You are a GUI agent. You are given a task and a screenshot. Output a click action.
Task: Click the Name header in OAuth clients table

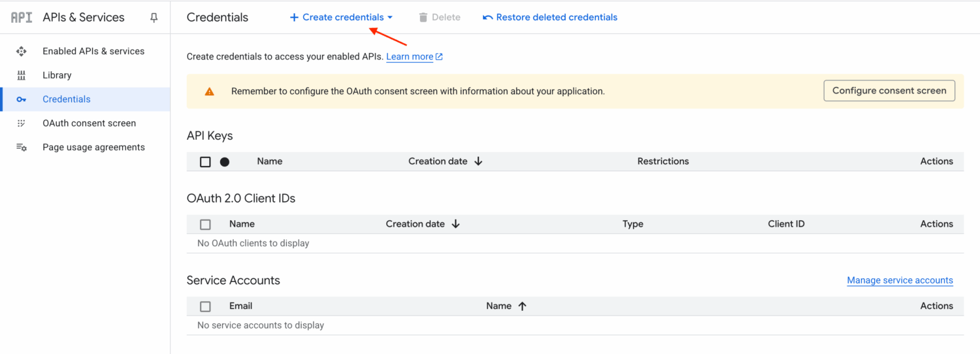tap(242, 224)
